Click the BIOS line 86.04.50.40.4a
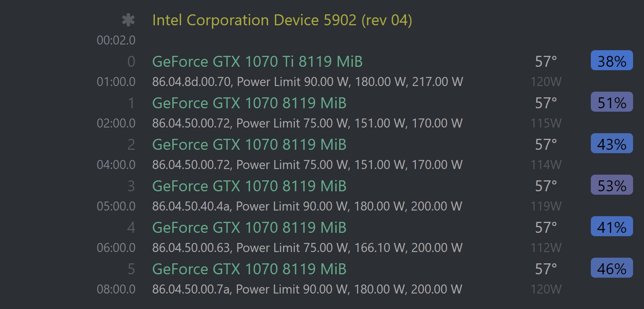 307,206
